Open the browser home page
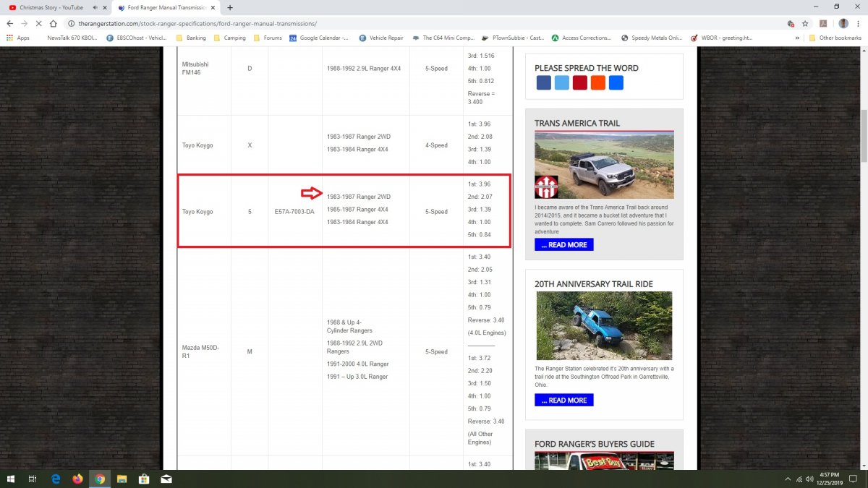The width and height of the screenshot is (868, 488). point(54,23)
